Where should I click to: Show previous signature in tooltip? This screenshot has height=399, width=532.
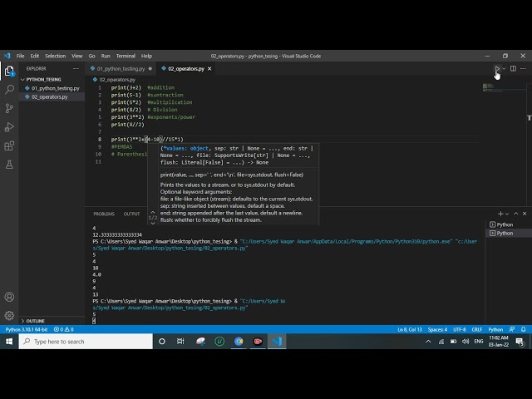pyautogui.click(x=153, y=212)
